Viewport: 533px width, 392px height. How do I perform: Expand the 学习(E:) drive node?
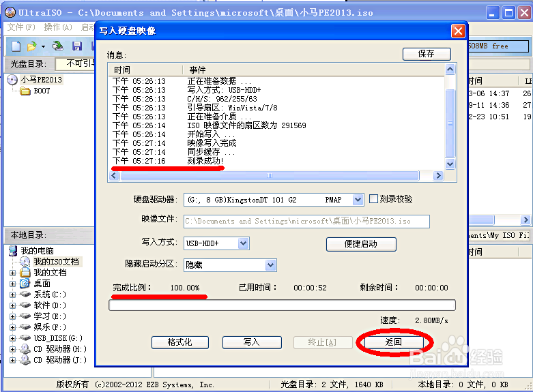tap(12, 316)
